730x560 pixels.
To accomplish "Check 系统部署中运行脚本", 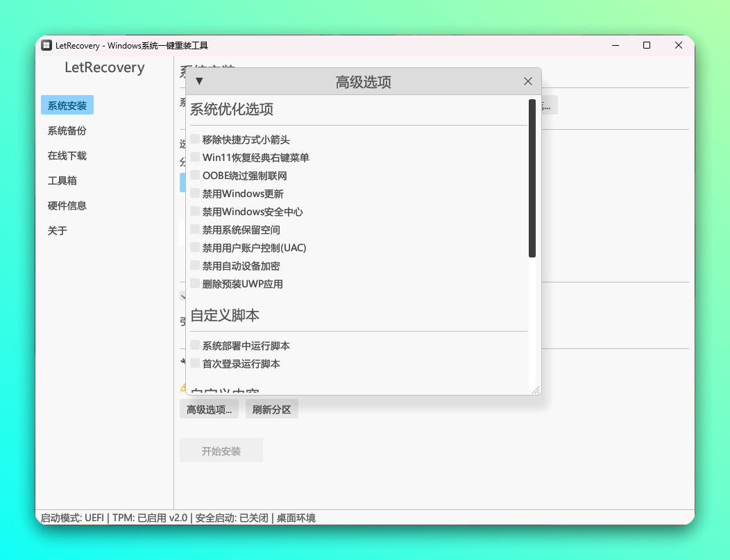I will coord(195,346).
